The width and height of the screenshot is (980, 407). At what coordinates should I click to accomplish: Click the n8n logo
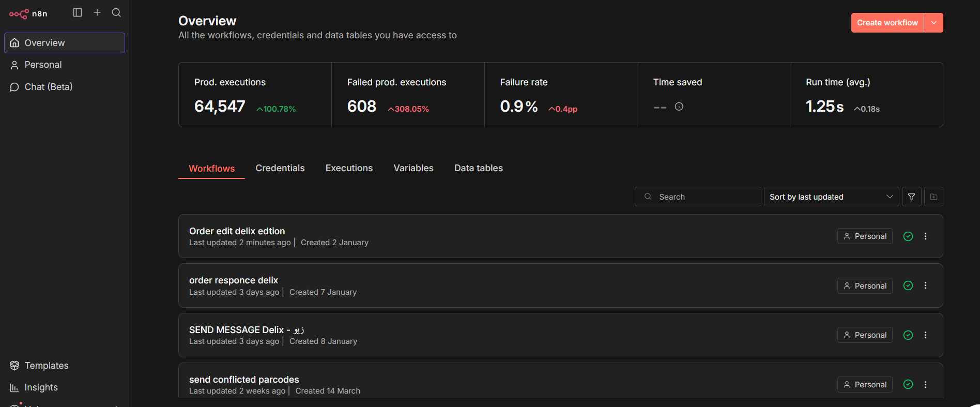tap(28, 14)
